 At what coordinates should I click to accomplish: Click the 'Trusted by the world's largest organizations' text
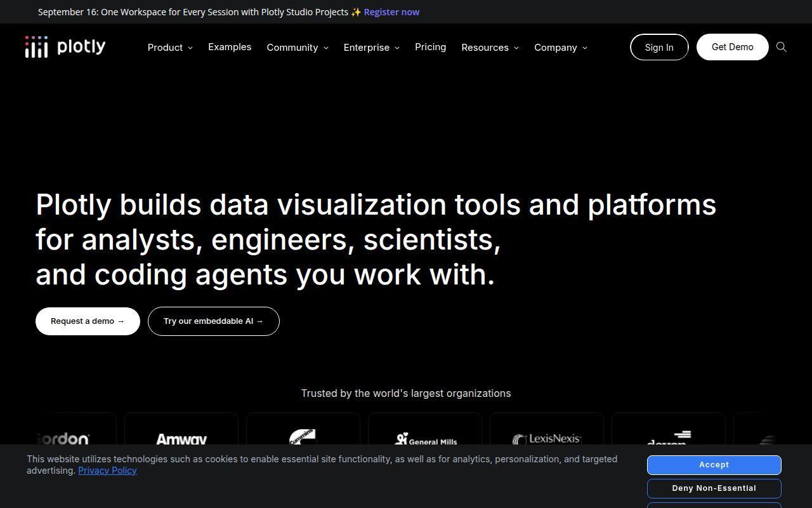[x=406, y=394]
